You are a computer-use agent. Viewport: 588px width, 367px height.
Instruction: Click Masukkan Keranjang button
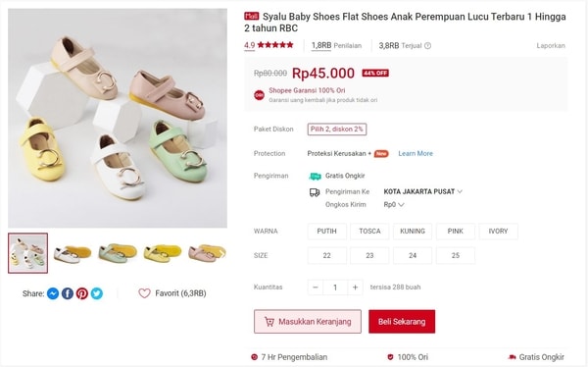click(308, 322)
